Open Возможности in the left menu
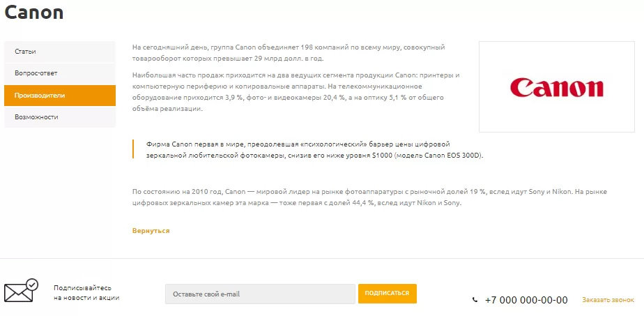 (x=60, y=117)
